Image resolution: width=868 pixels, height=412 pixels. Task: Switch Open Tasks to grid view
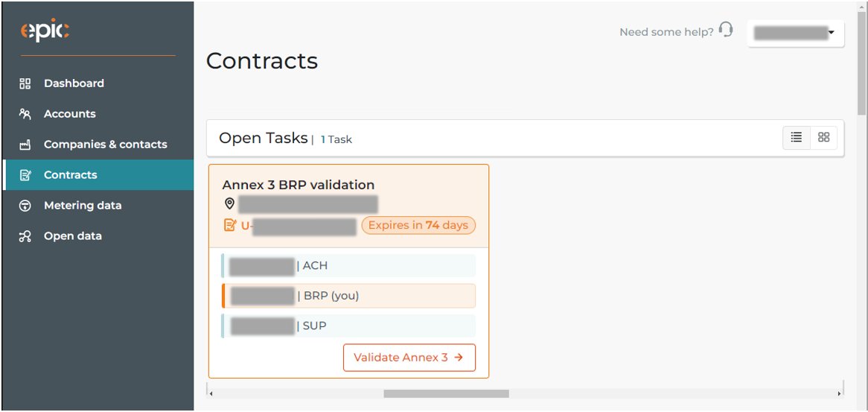click(x=824, y=137)
